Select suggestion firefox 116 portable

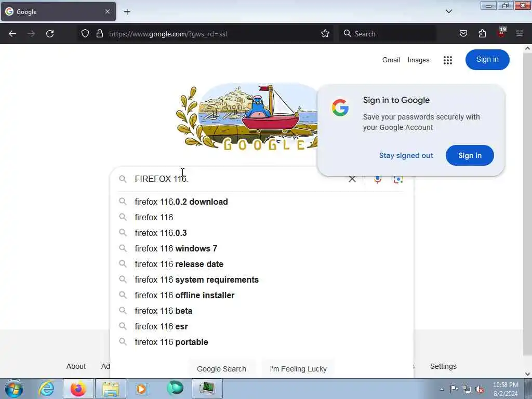click(262, 342)
